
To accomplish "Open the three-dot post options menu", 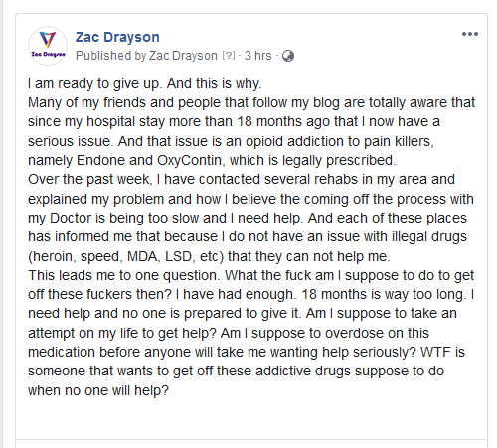I will pyautogui.click(x=470, y=34).
